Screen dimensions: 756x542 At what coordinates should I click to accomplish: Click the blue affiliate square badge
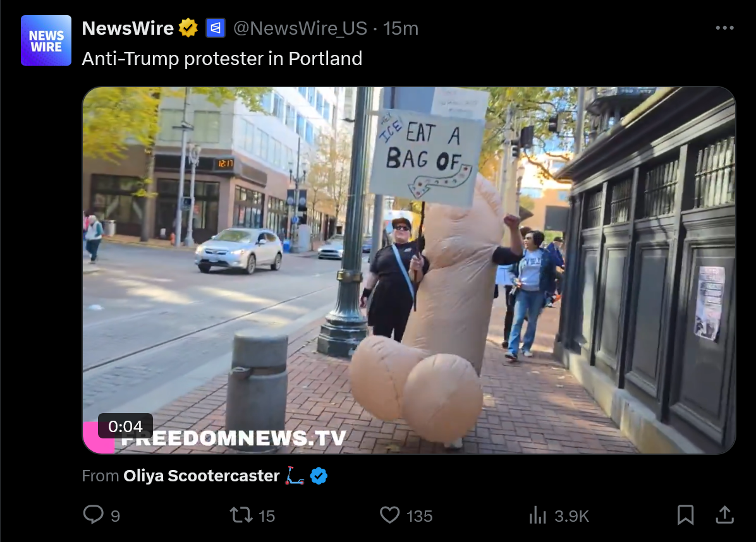216,28
